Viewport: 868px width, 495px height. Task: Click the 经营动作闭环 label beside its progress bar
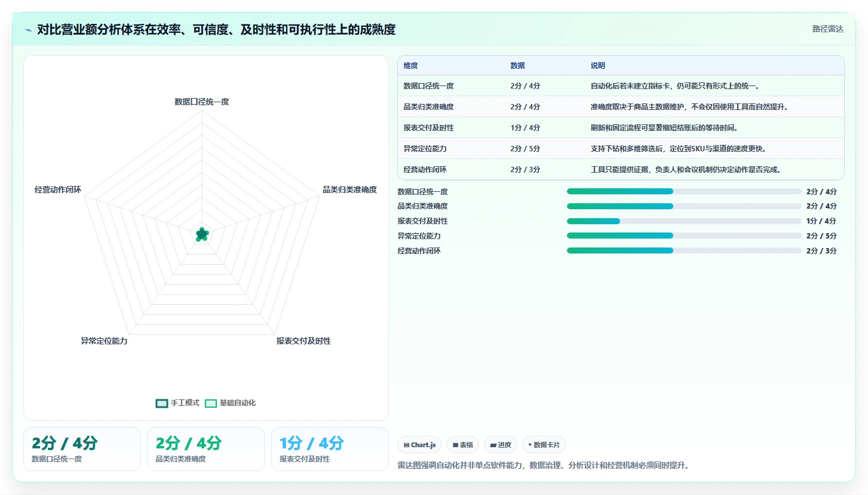point(419,251)
